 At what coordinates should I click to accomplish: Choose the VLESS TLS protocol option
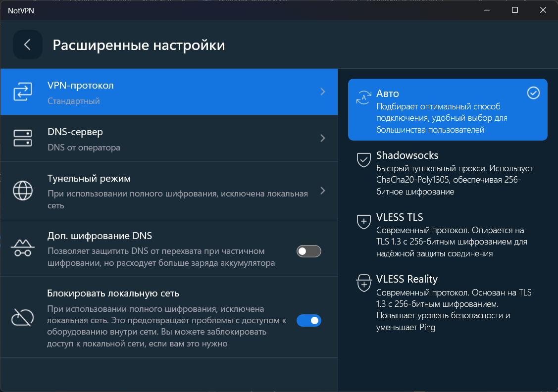coord(448,235)
